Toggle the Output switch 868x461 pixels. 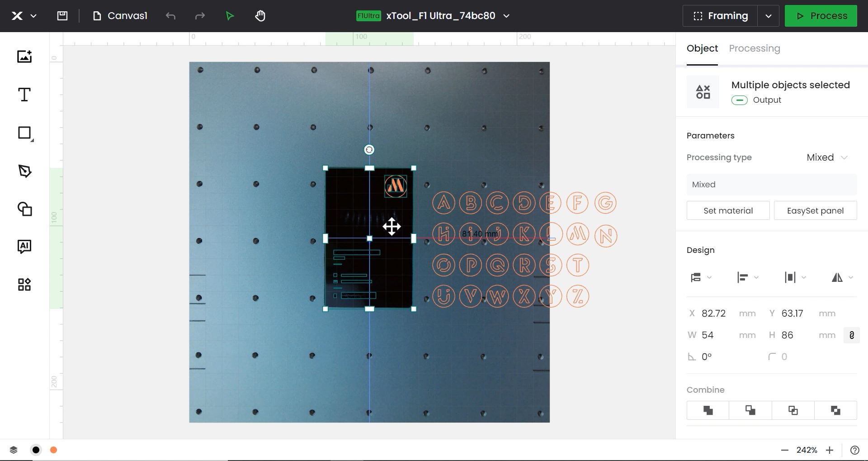pyautogui.click(x=740, y=100)
